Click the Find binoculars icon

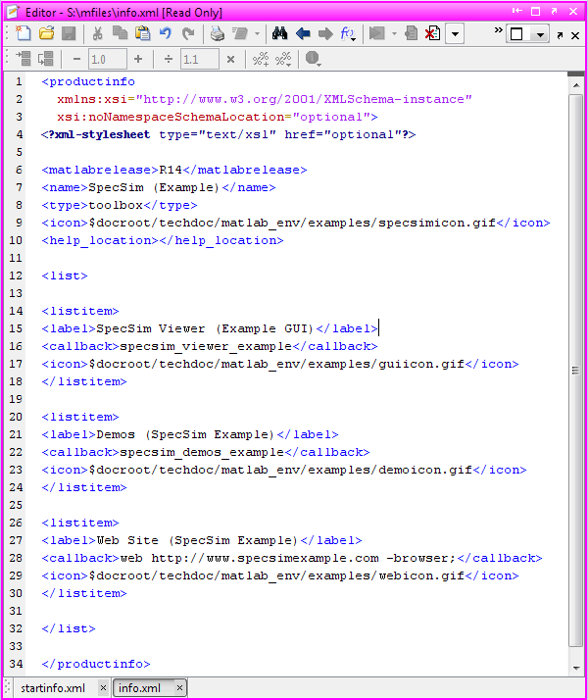279,34
